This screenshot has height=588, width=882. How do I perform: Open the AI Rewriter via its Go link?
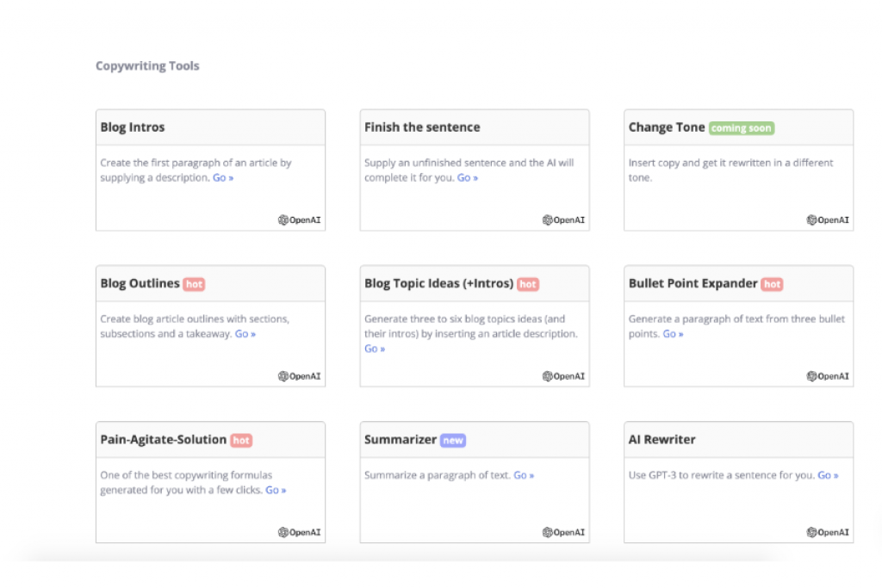(828, 474)
